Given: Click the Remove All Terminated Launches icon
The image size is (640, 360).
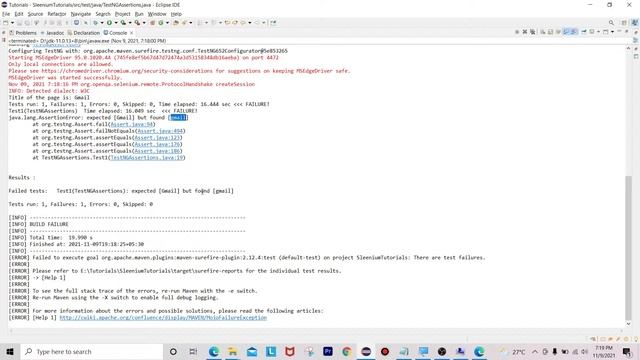Looking at the screenshot, I should [x=533, y=31].
